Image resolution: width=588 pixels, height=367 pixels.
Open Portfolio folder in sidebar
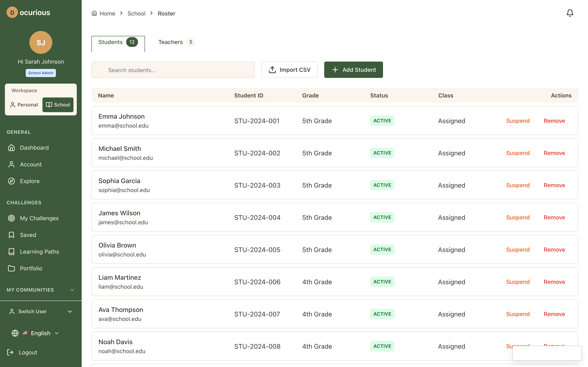pos(31,268)
